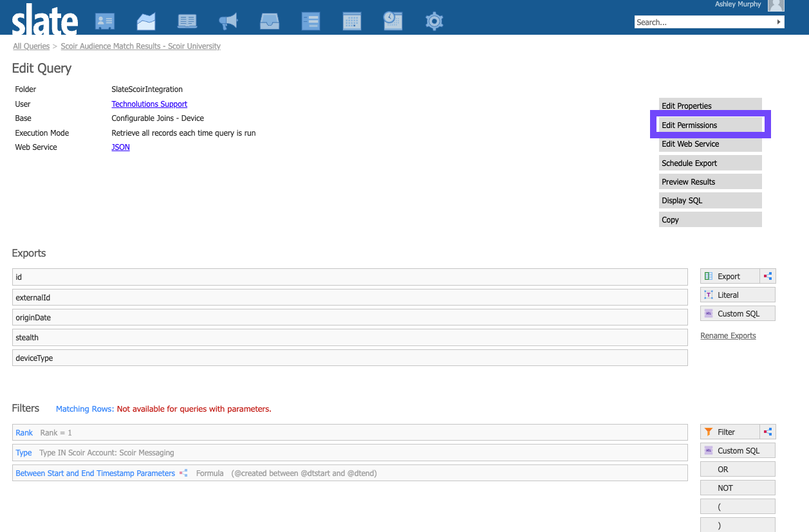Click the Copy query button
Image resolution: width=809 pixels, height=532 pixels.
point(710,219)
